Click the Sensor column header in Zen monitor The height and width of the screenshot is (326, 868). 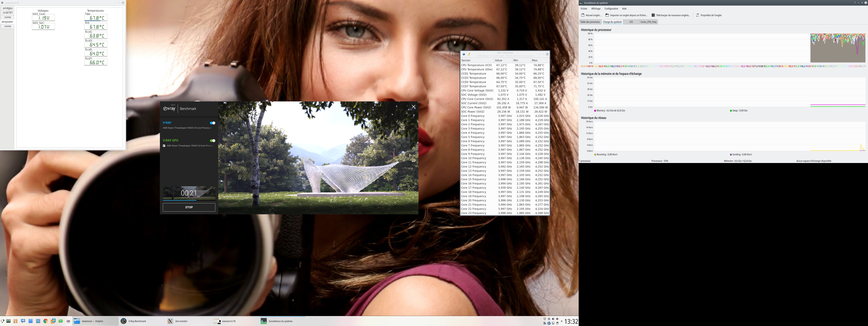pyautogui.click(x=477, y=60)
